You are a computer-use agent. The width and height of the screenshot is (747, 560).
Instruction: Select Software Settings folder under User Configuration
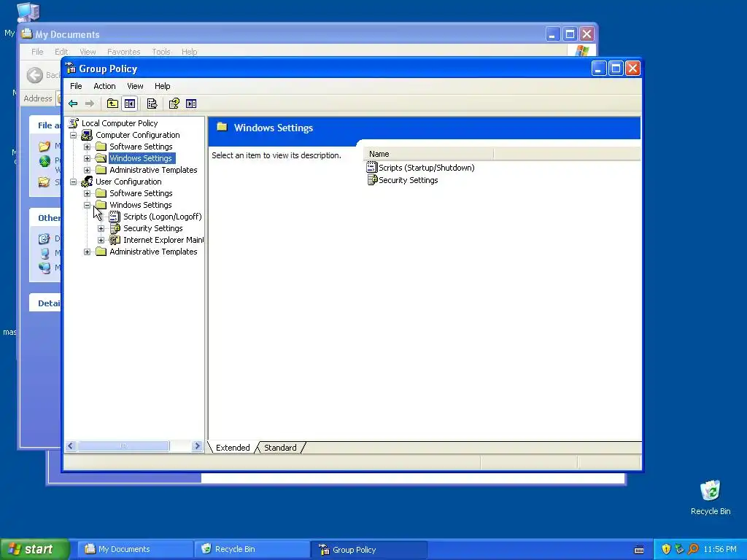[x=141, y=193]
